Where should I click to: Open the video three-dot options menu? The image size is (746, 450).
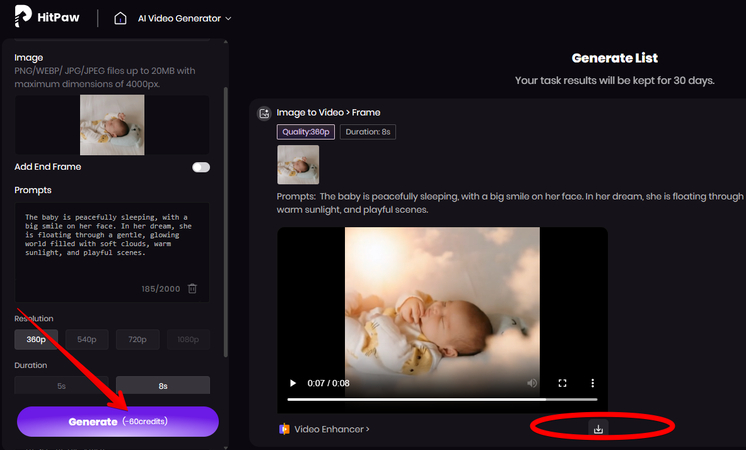(592, 383)
